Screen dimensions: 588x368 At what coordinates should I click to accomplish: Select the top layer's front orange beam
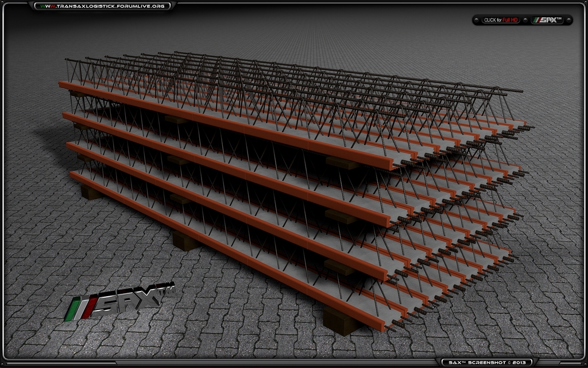(x=230, y=125)
